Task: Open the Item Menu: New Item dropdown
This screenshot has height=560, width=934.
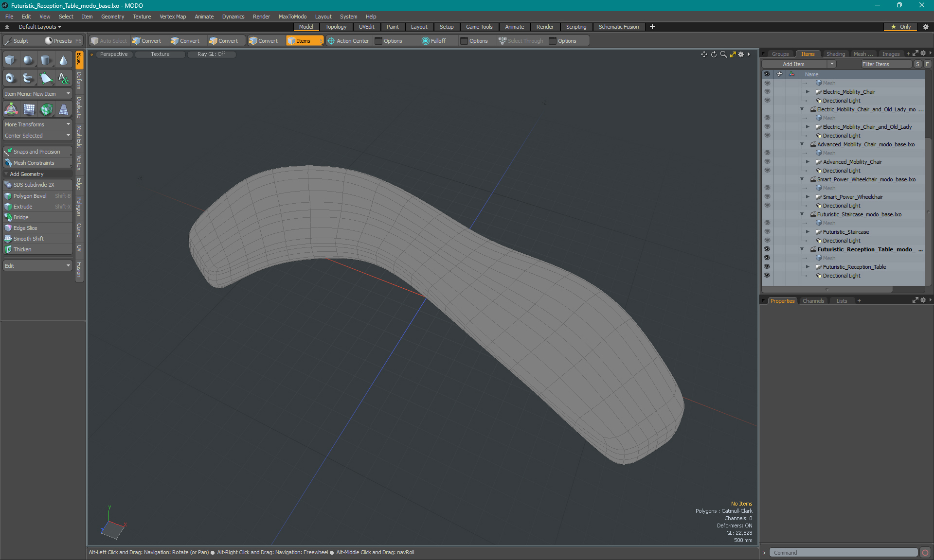Action: pyautogui.click(x=37, y=94)
